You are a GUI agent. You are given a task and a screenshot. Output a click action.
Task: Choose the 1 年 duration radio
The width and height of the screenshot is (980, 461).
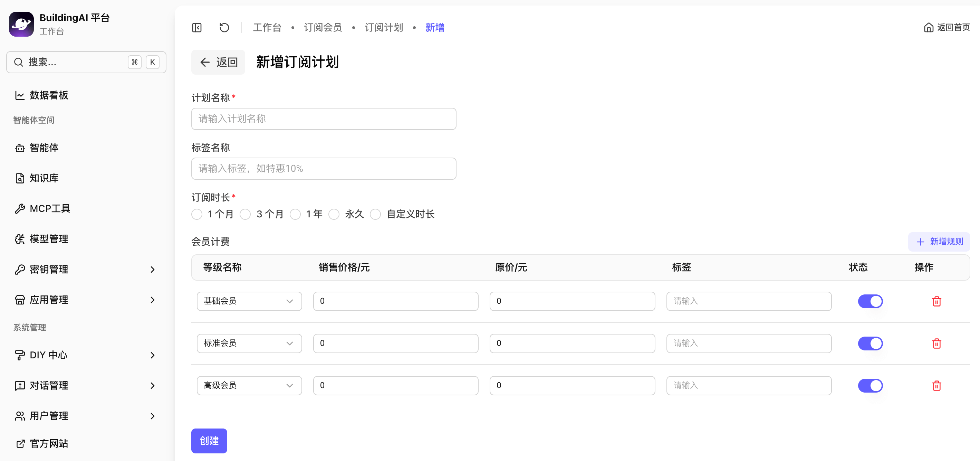tap(295, 214)
